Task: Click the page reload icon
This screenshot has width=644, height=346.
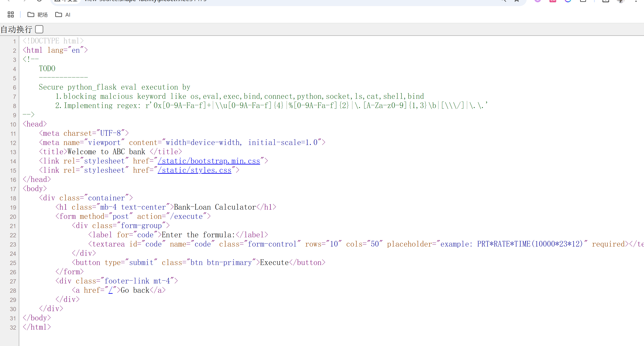Action: click(x=39, y=1)
